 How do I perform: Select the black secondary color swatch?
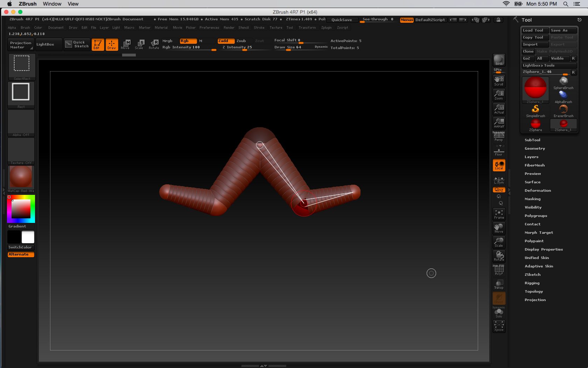pos(14,237)
